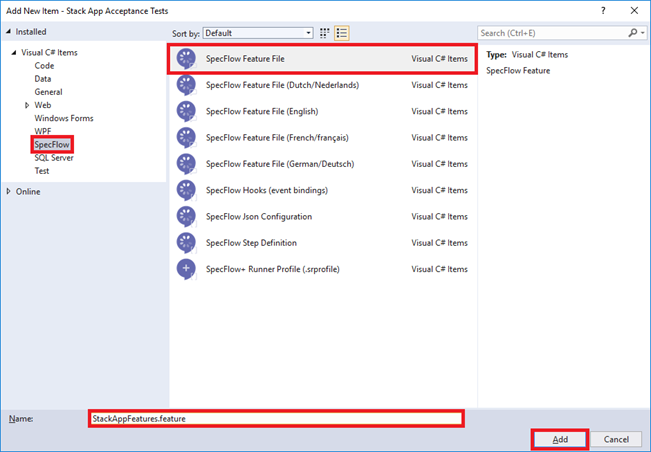
Task: Select the SQL Server category
Action: (x=54, y=158)
